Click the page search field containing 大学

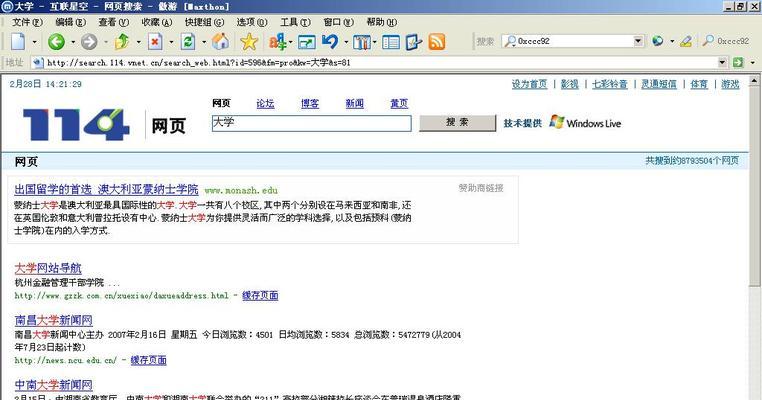click(312, 123)
